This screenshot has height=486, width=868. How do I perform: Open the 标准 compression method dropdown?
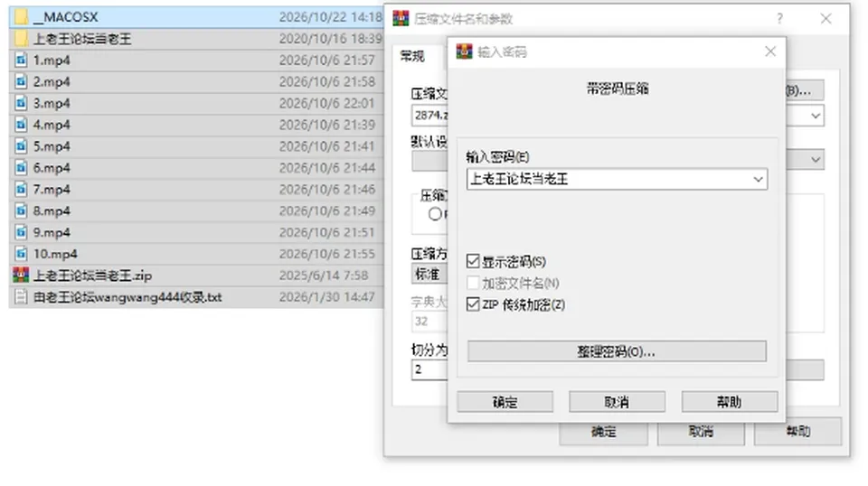pos(429,274)
